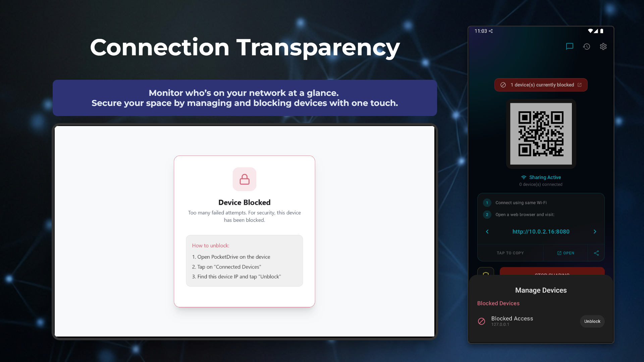Click the pink lock icon on card

point(245,179)
